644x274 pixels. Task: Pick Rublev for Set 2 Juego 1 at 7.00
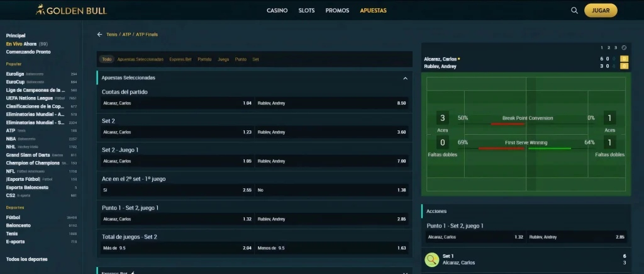click(331, 161)
